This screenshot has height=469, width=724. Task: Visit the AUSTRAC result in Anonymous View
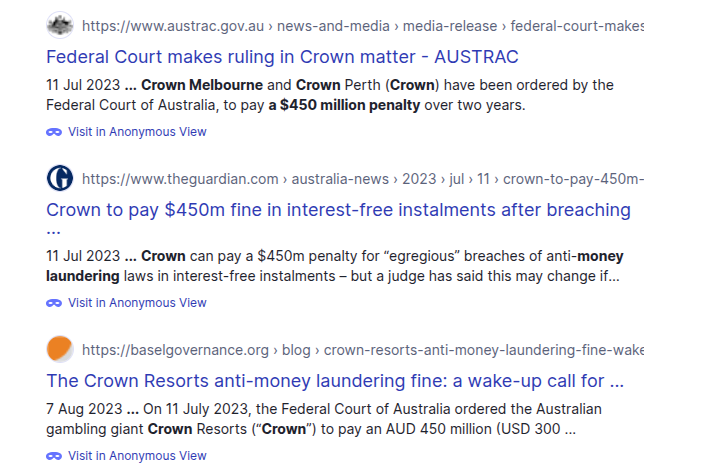point(137,132)
